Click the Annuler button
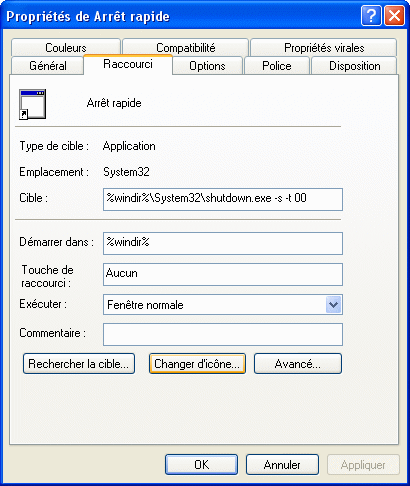Screen dimensions: 410x486 [x=282, y=464]
